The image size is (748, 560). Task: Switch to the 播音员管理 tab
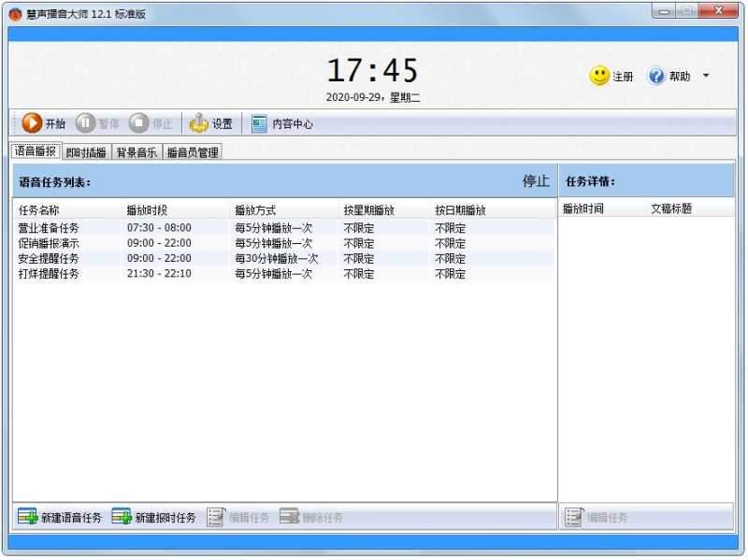click(x=193, y=151)
